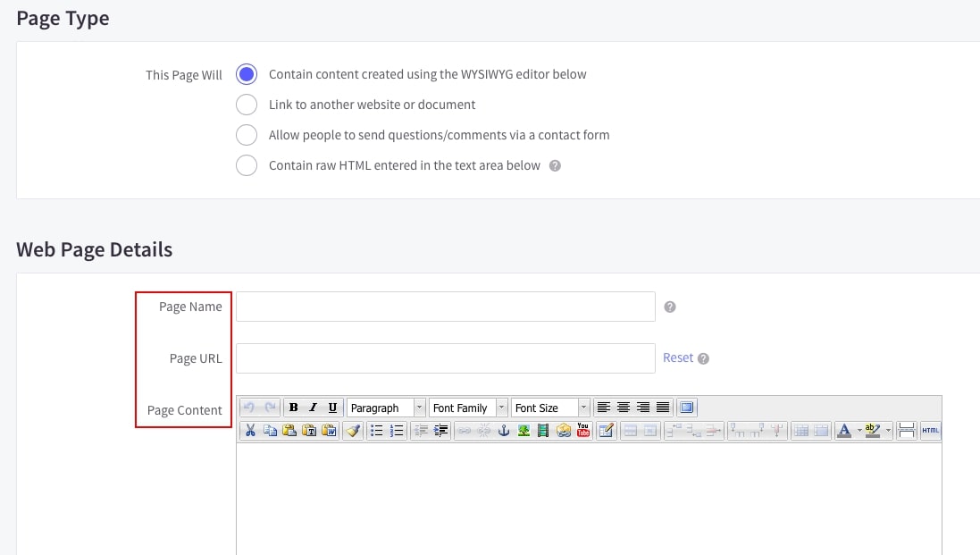Open the HTML source editor button
The image size is (980, 555).
931,431
